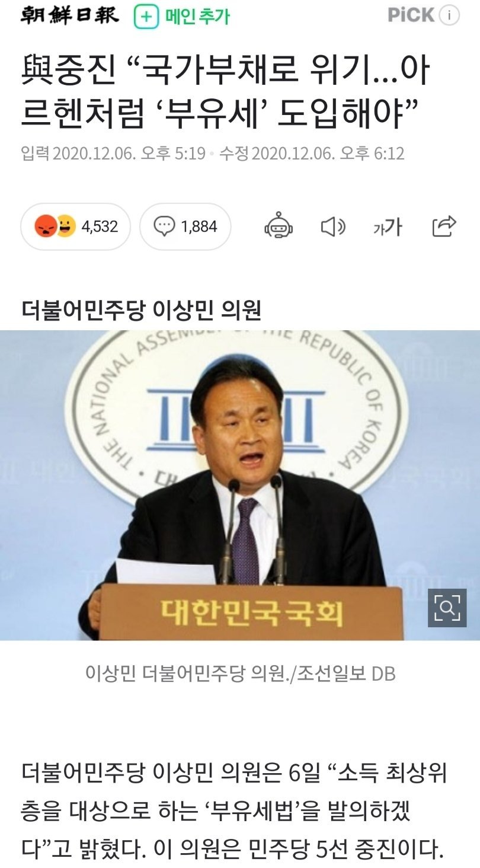Open the AI summary robot icon
This screenshot has height=868, width=480.
[279, 226]
